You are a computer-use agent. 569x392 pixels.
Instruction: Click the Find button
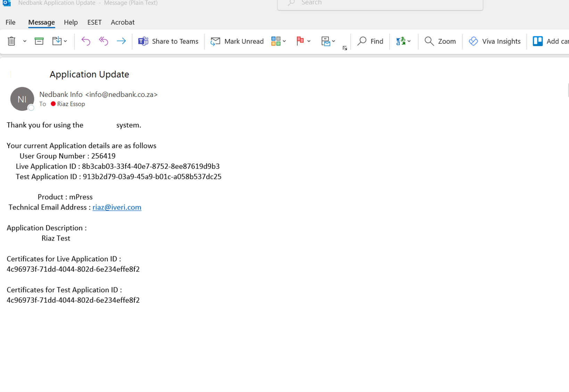(x=370, y=41)
